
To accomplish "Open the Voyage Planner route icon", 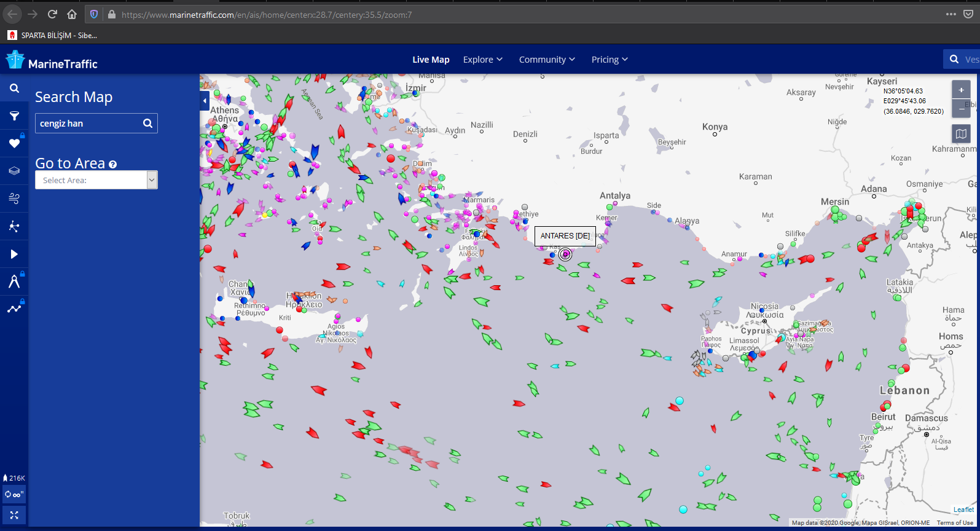I will [14, 309].
